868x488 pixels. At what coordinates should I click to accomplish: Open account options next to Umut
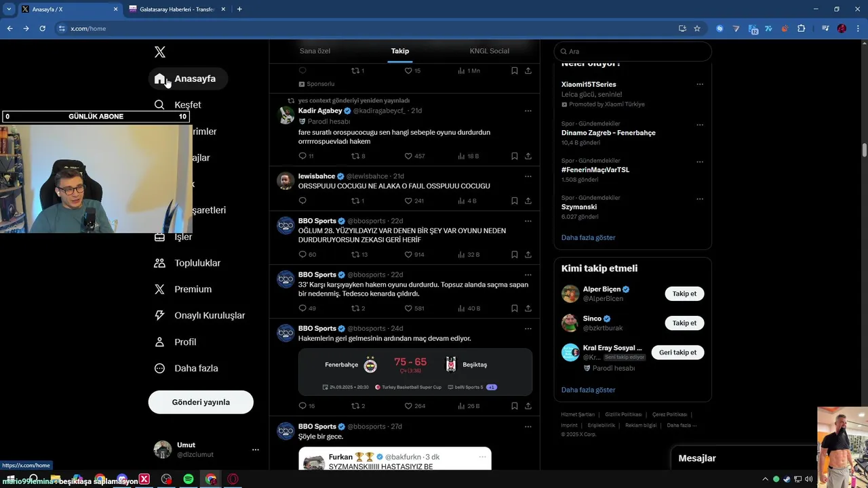click(x=255, y=449)
